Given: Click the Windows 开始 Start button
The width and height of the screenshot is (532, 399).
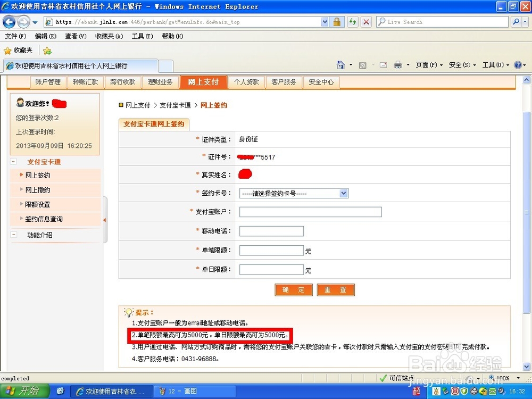Looking at the screenshot, I should [25, 391].
